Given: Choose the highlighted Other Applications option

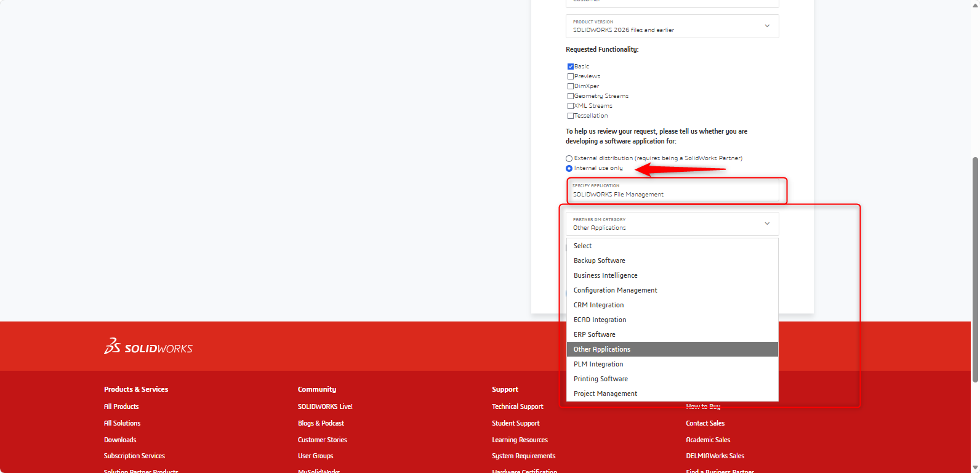Looking at the screenshot, I should point(672,349).
